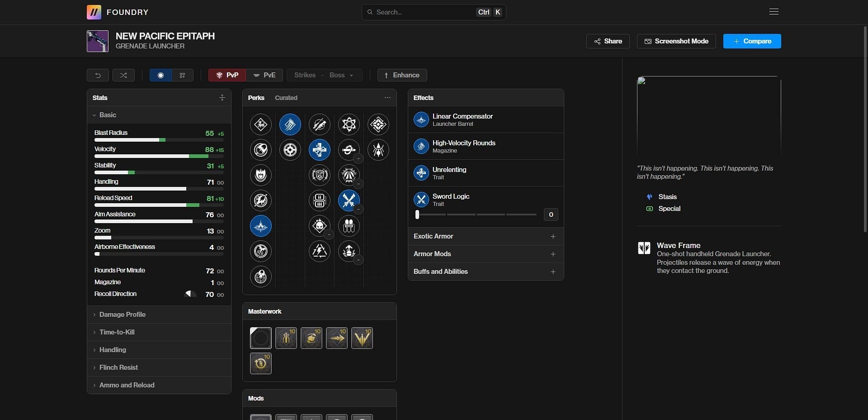The height and width of the screenshot is (420, 868).
Task: Click the undo arrow button
Action: tap(98, 75)
